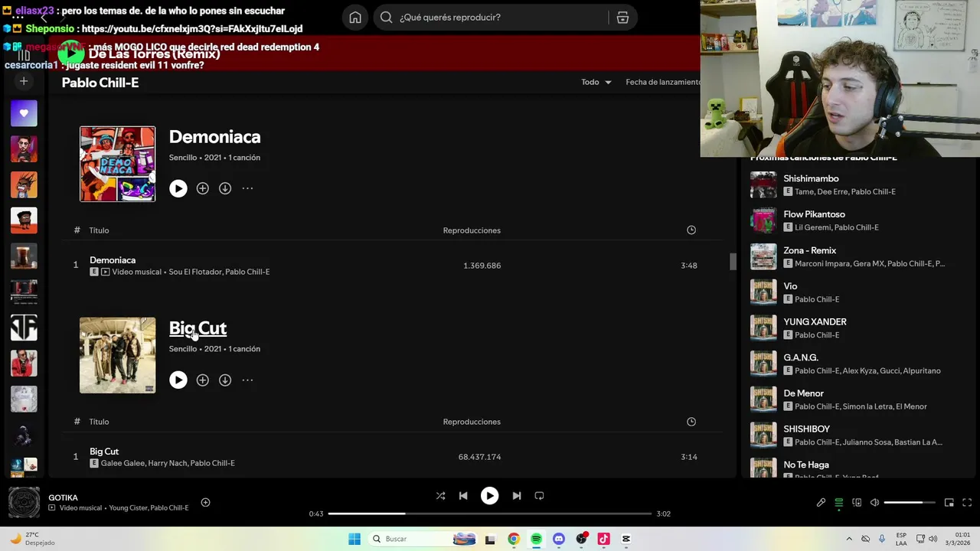The height and width of the screenshot is (551, 980).
Task: Seek within the song progress bar
Action: point(490,514)
